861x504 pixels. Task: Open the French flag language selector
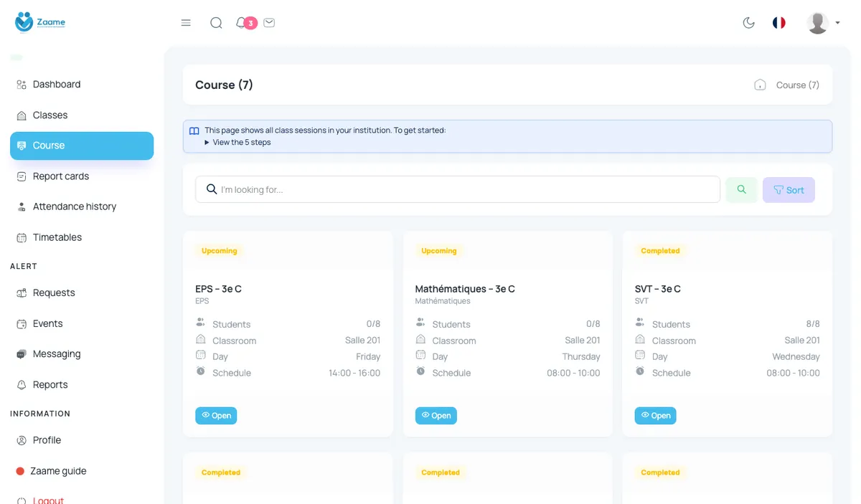click(x=779, y=23)
